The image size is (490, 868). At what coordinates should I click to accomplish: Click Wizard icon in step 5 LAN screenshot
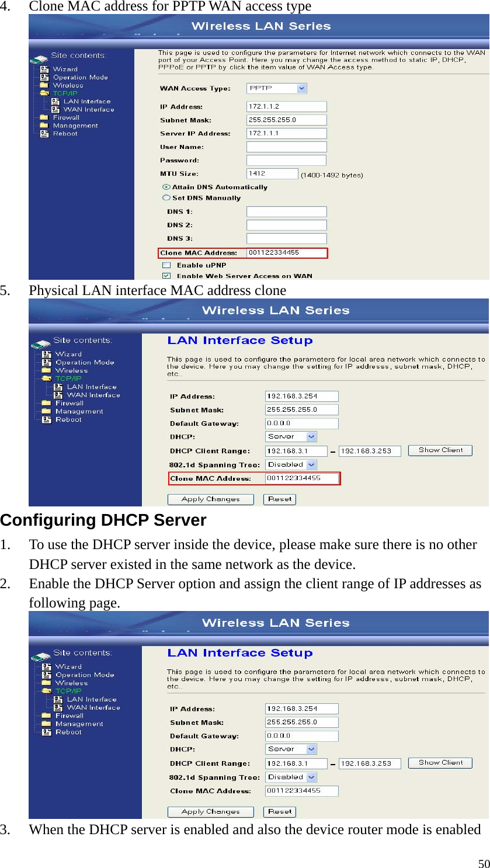tap(47, 354)
